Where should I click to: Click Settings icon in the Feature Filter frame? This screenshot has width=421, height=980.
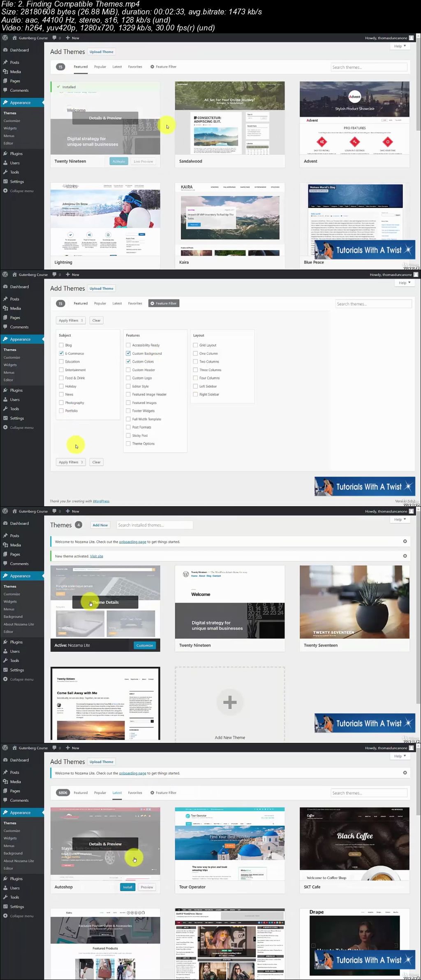click(x=5, y=418)
